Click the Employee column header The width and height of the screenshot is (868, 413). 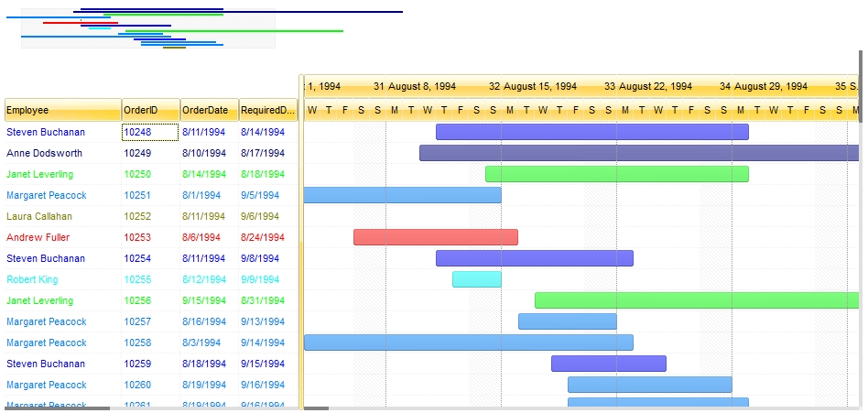point(62,111)
